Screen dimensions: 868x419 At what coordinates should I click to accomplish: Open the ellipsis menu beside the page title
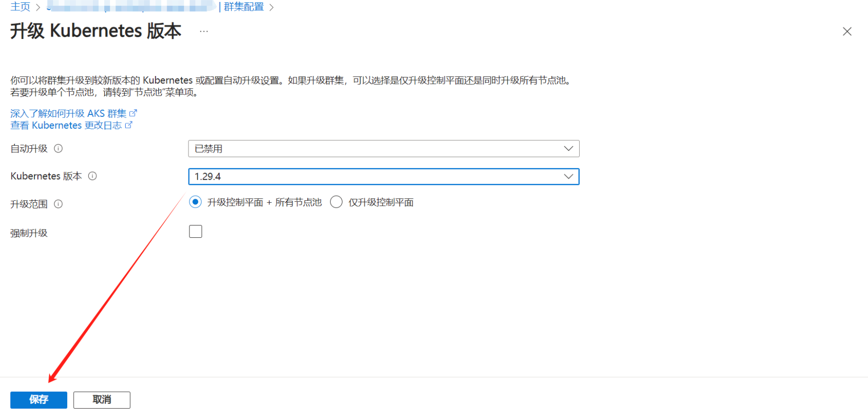tap(204, 31)
